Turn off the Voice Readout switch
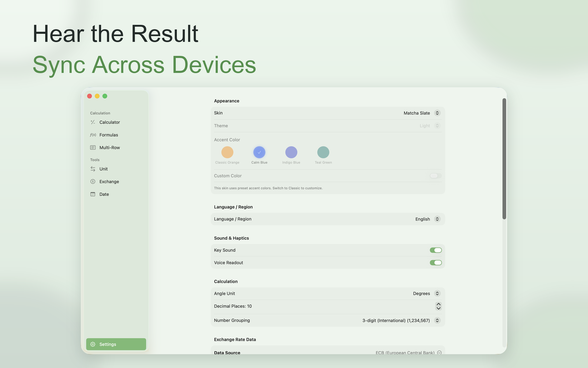588x368 pixels. [436, 263]
